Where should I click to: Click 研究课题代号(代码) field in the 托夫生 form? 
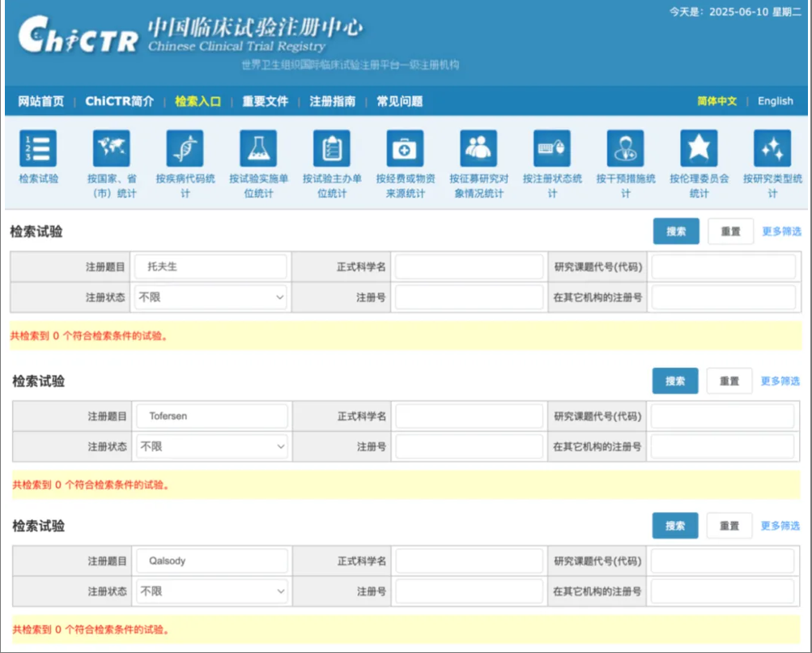point(724,267)
